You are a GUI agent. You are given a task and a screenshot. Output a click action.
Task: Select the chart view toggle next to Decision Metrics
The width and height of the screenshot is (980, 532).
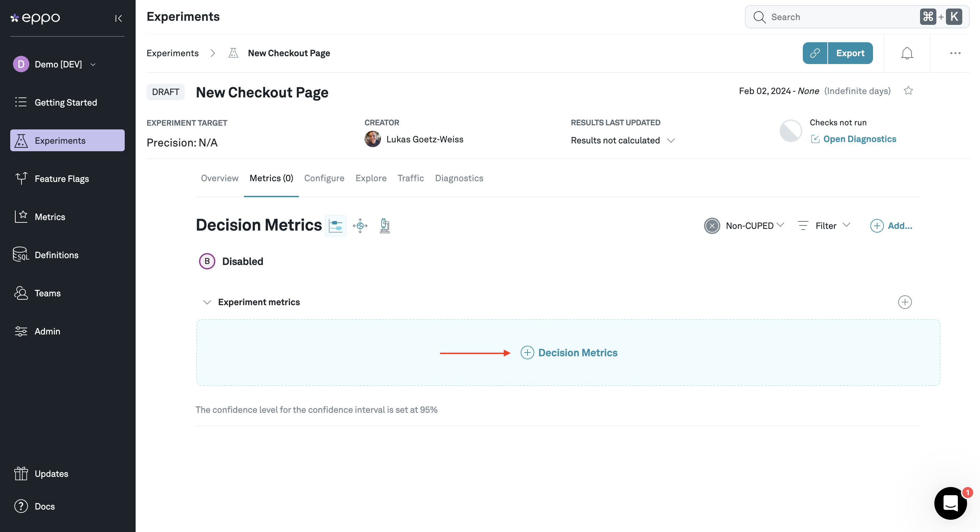coord(336,225)
